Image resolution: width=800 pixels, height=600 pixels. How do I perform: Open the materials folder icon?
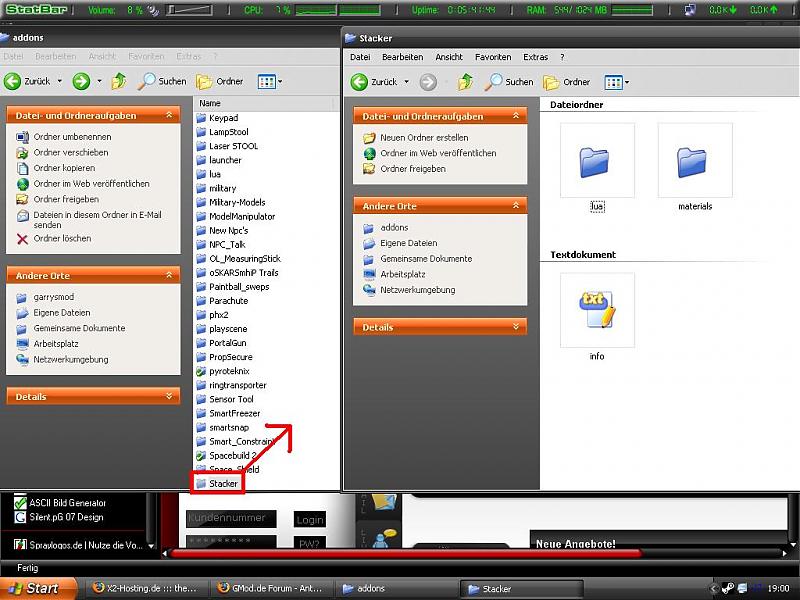(x=695, y=162)
